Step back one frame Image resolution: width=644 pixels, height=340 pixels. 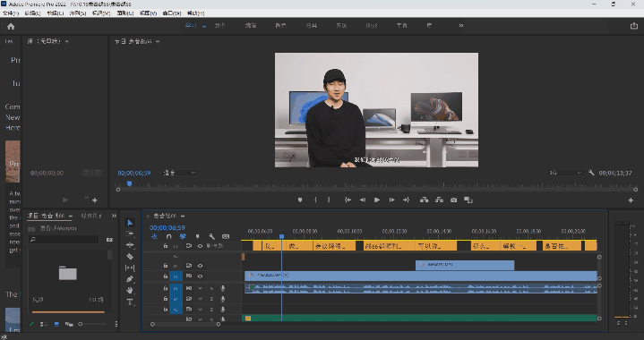(x=363, y=200)
